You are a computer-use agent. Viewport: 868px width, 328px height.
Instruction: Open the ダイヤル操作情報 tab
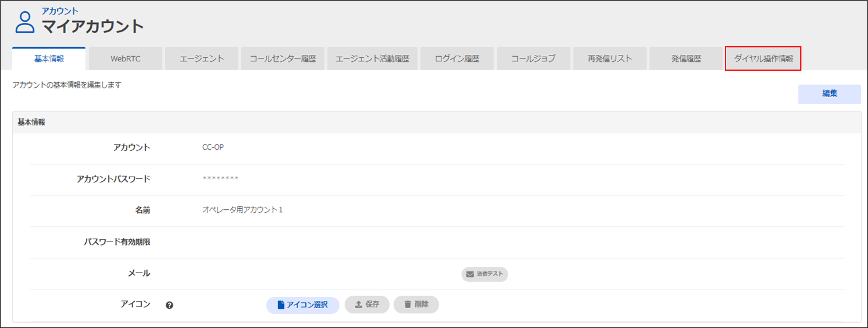point(763,59)
